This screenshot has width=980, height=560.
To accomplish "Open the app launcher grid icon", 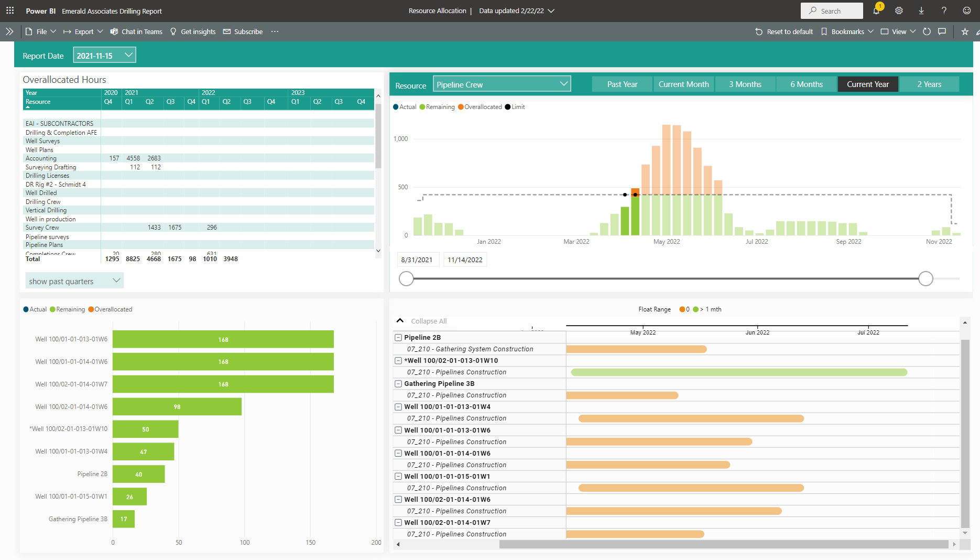I will 10,10.
